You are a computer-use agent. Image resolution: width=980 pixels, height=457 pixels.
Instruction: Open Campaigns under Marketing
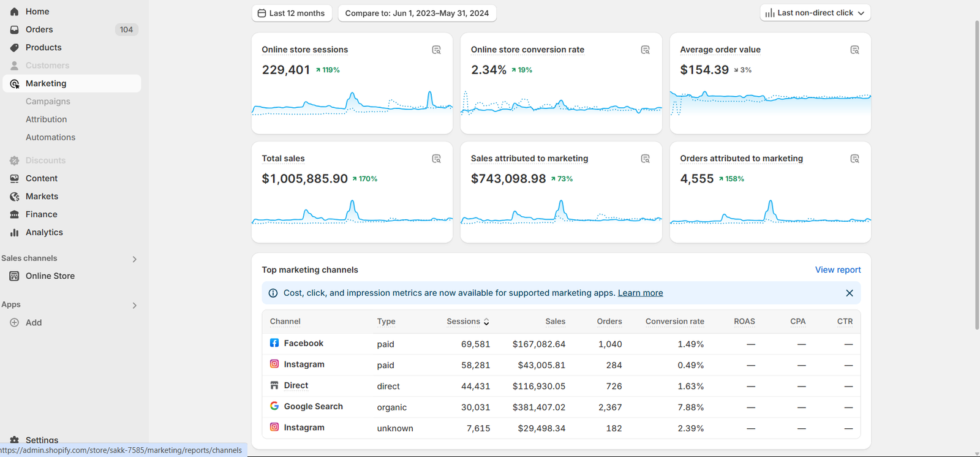(48, 101)
